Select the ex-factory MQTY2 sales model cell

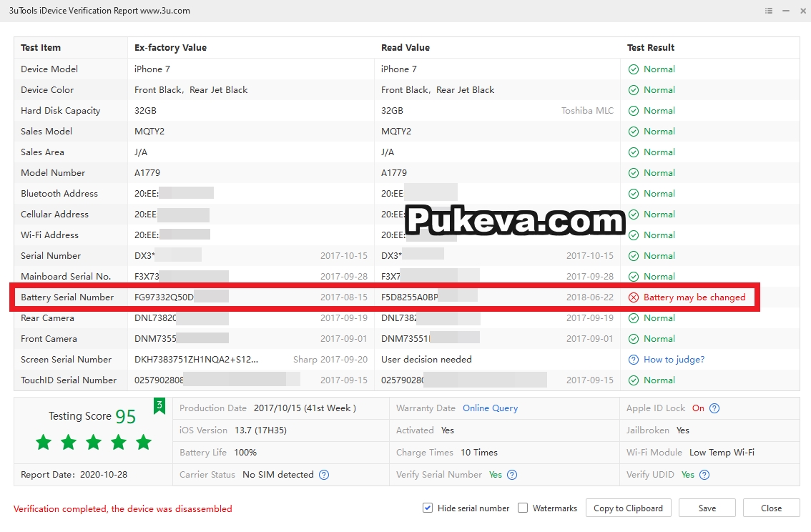click(x=149, y=132)
